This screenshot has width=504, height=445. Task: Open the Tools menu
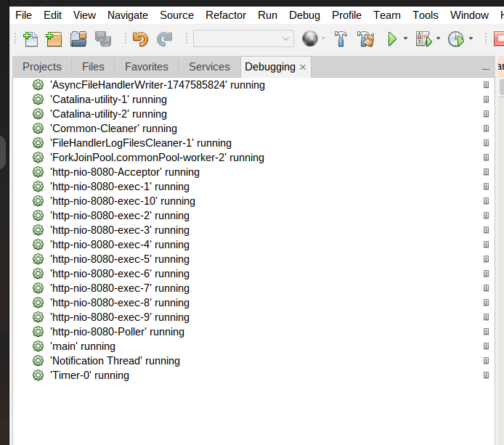[x=426, y=15]
